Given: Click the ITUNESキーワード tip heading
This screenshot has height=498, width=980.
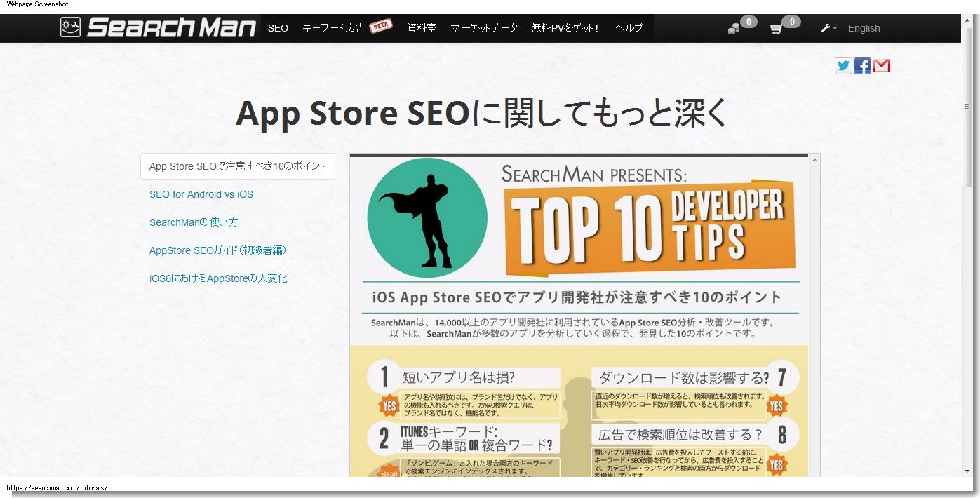Looking at the screenshot, I should point(476,438).
